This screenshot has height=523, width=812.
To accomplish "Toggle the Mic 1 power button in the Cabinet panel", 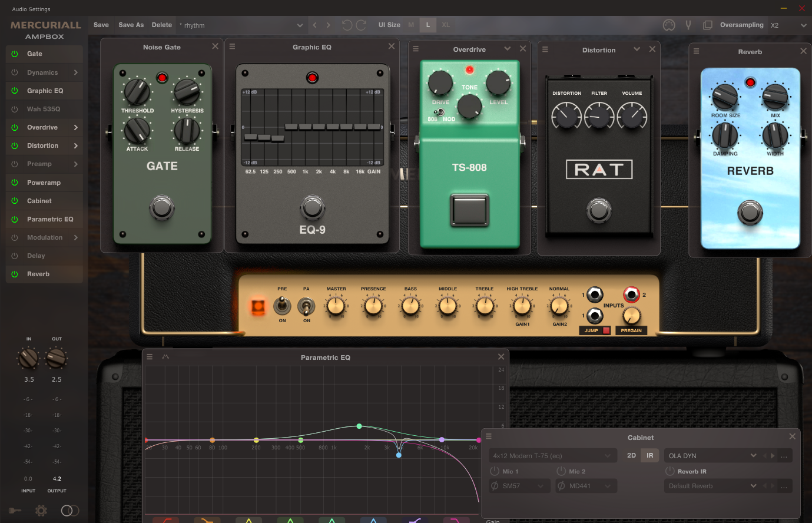I will pos(495,471).
